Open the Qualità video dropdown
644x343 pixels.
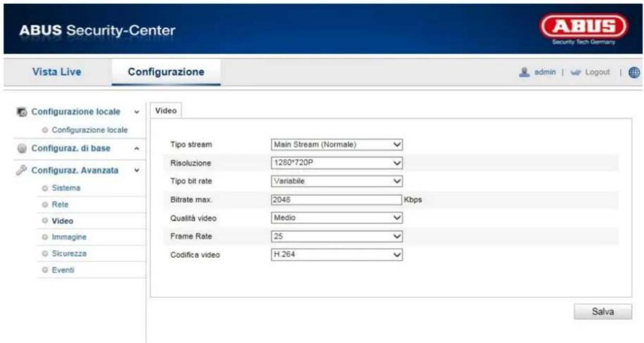[337, 218]
